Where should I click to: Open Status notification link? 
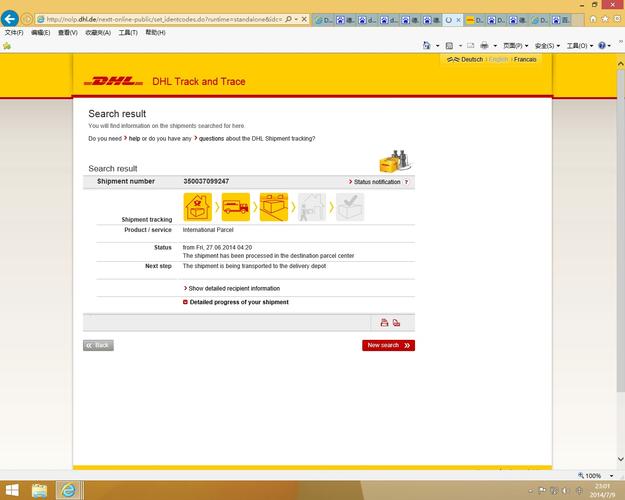[377, 182]
